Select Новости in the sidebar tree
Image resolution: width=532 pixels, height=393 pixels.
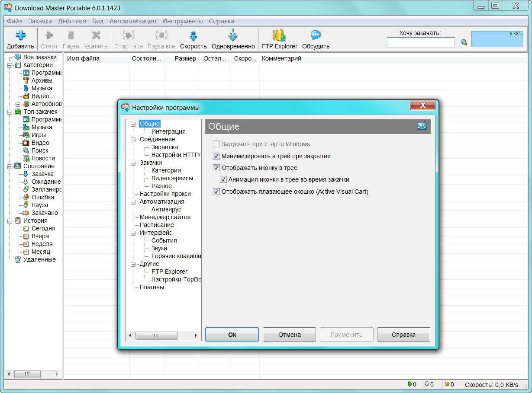click(43, 158)
